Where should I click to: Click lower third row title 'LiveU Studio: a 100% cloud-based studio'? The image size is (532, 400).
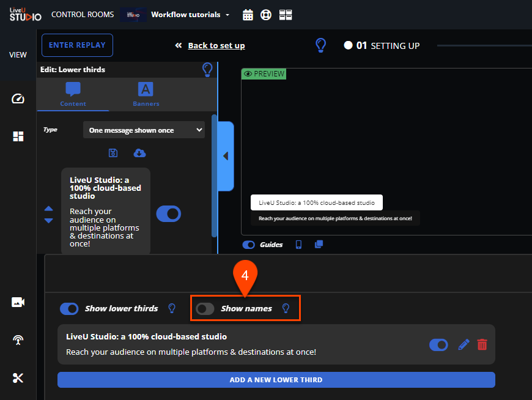coord(147,336)
